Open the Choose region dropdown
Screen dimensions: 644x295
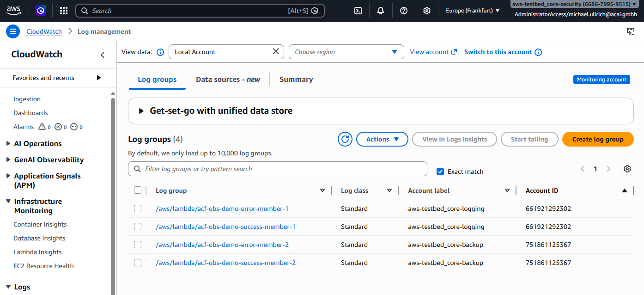coord(346,52)
